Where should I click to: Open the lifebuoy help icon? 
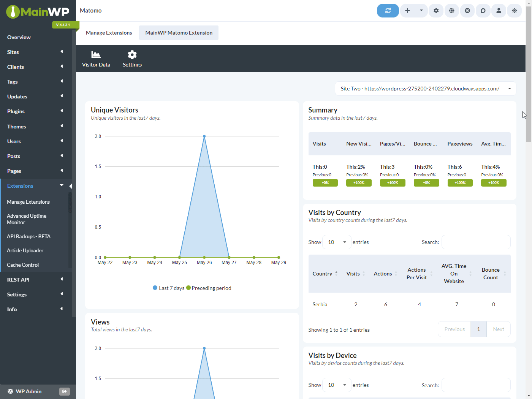pos(467,11)
